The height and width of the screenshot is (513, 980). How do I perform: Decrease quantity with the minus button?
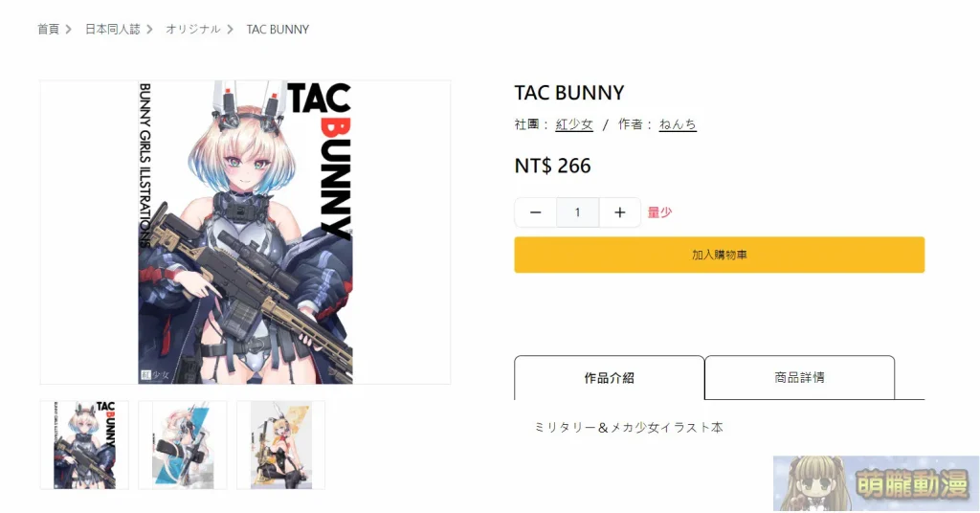pyautogui.click(x=535, y=212)
